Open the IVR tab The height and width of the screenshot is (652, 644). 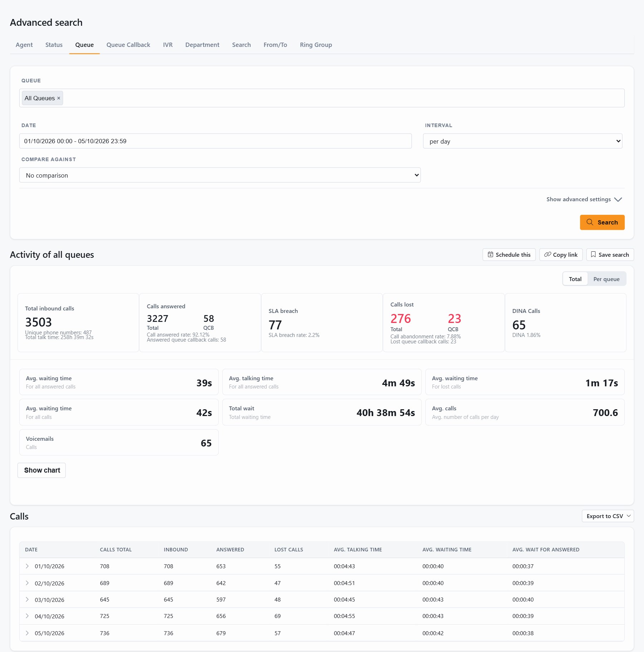(x=168, y=45)
